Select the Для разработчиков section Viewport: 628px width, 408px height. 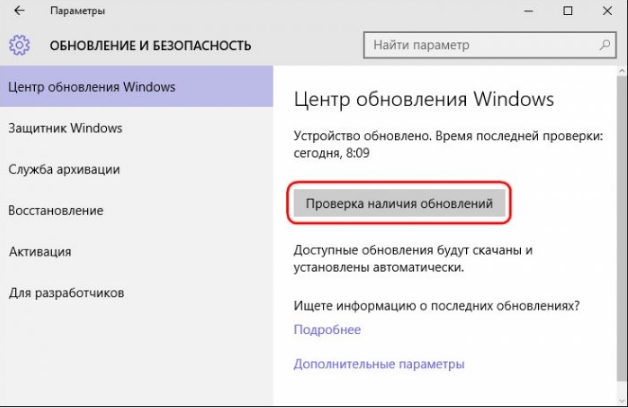pos(66,293)
